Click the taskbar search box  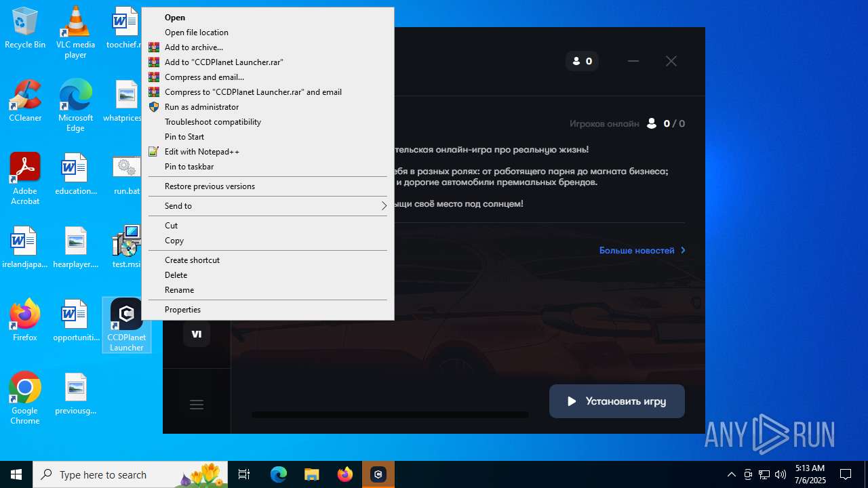click(132, 474)
